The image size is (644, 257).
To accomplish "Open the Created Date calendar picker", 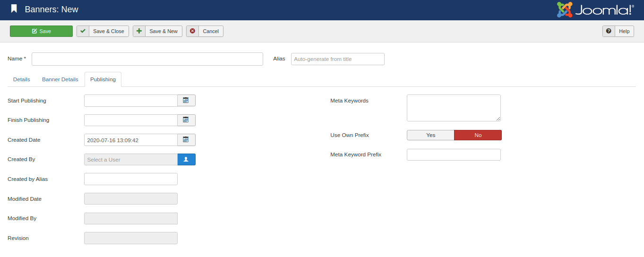I will [186, 140].
